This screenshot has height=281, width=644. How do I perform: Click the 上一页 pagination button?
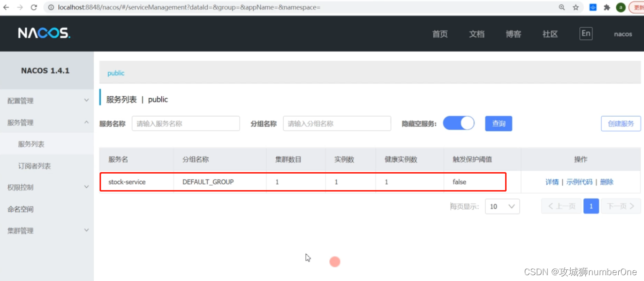[561, 207]
